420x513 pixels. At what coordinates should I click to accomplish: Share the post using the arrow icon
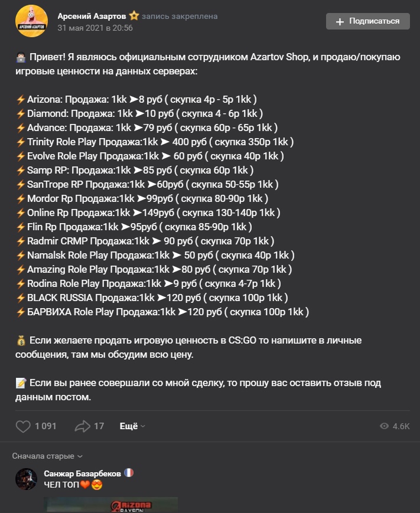pyautogui.click(x=82, y=426)
